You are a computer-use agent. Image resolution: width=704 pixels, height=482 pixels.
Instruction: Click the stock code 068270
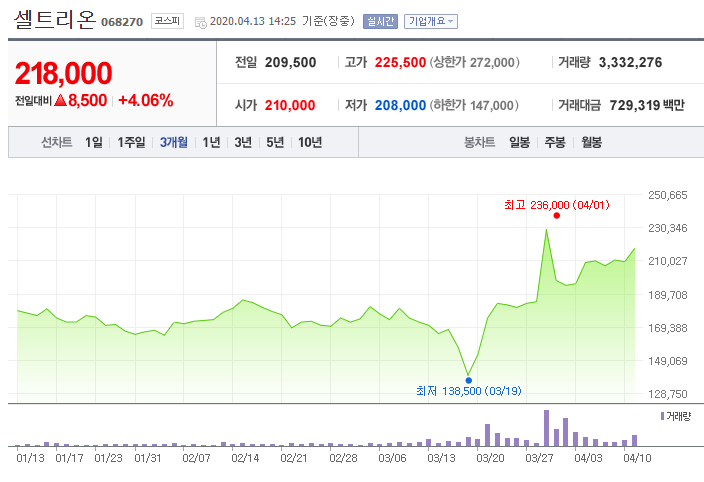(122, 22)
